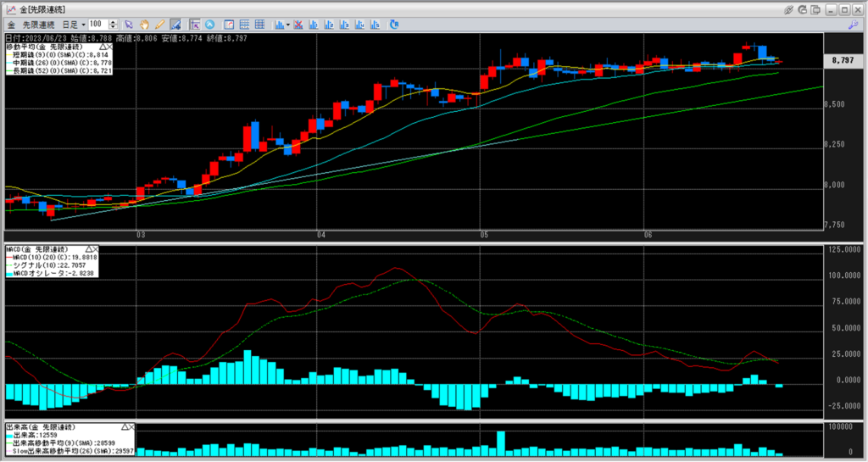Close the moving average legend box
Screen dimensions: 868x462
108,47
